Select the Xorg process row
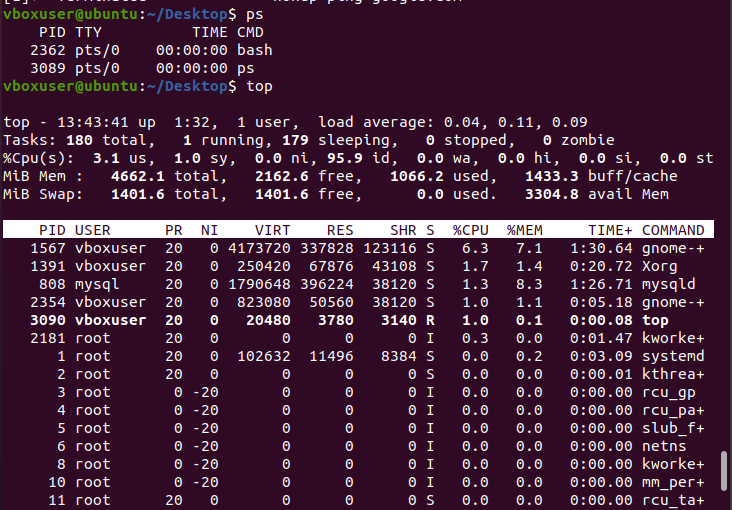This screenshot has width=732, height=510. pyautogui.click(x=358, y=266)
